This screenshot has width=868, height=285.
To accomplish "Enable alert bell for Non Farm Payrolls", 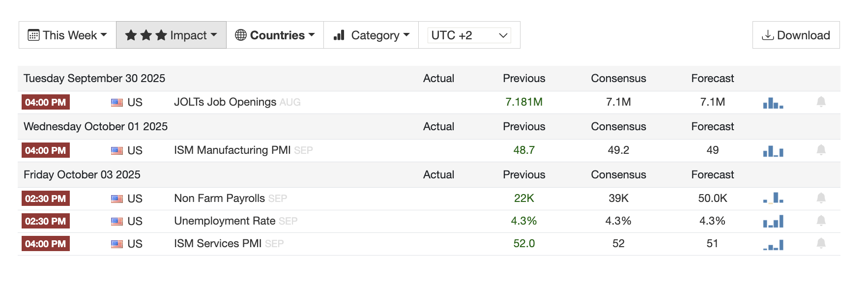I will [x=821, y=198].
